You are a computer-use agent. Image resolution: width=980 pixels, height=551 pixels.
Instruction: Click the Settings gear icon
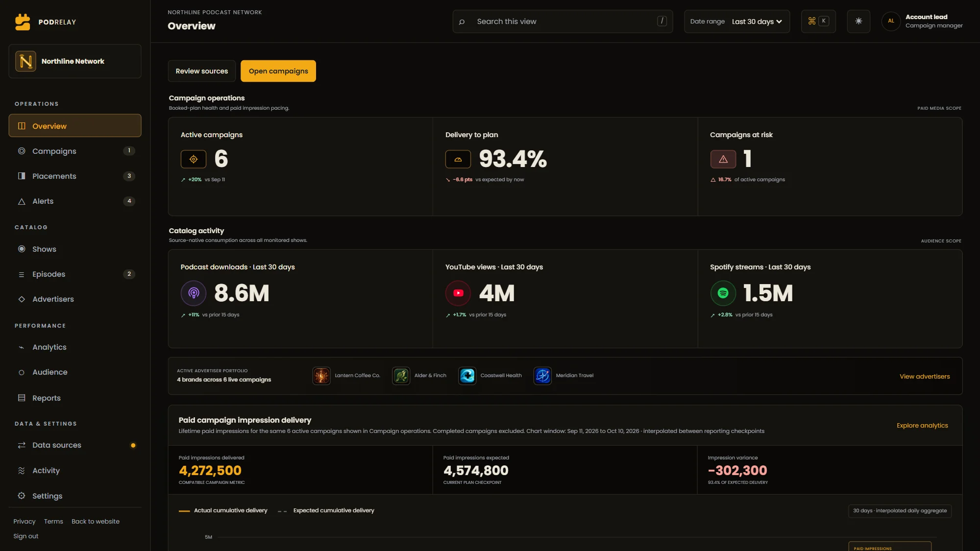[x=22, y=496]
